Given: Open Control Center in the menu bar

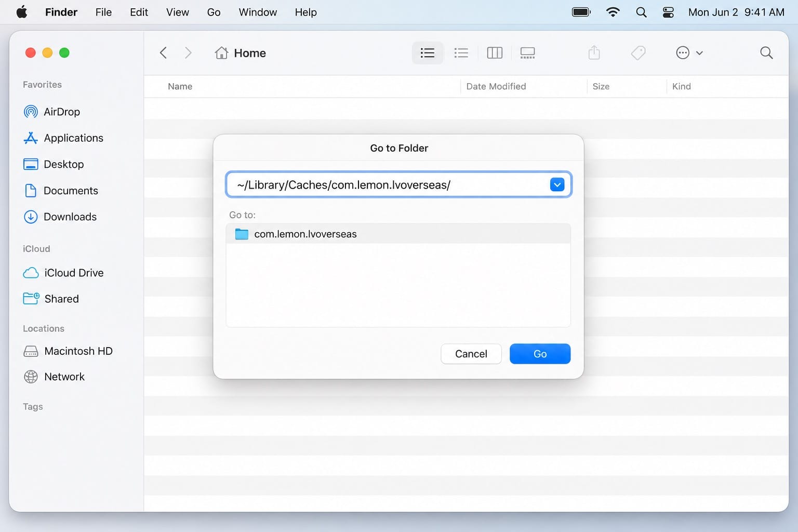Looking at the screenshot, I should pyautogui.click(x=668, y=12).
